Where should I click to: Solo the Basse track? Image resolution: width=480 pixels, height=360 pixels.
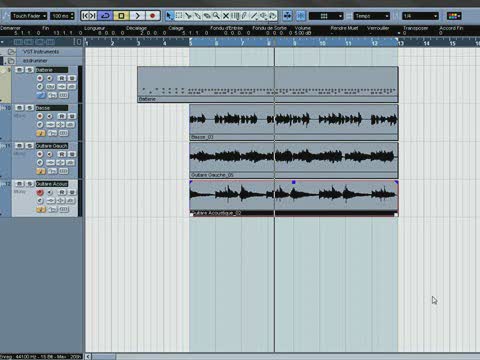click(x=30, y=108)
